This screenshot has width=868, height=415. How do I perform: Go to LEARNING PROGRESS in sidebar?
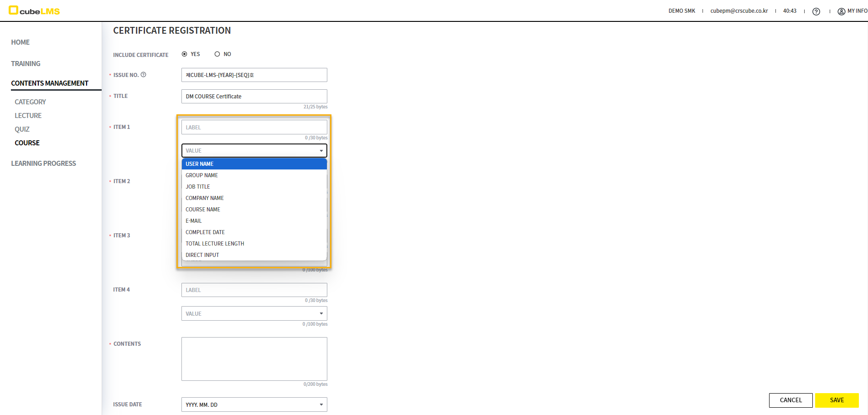coord(43,164)
